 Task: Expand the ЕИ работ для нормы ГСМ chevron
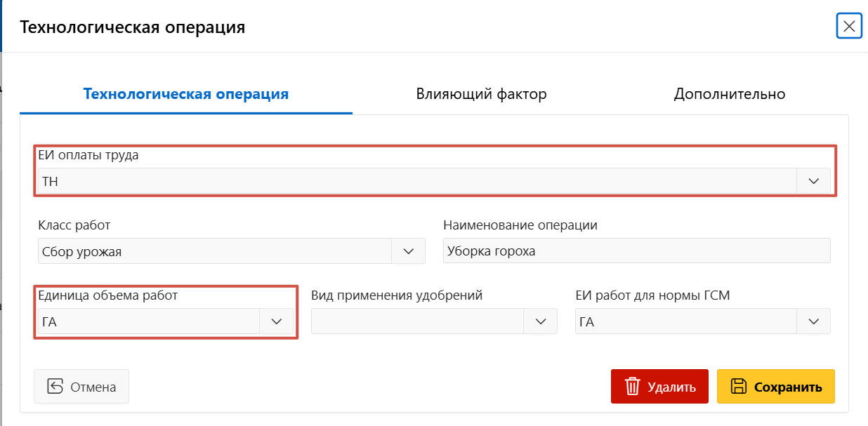814,321
